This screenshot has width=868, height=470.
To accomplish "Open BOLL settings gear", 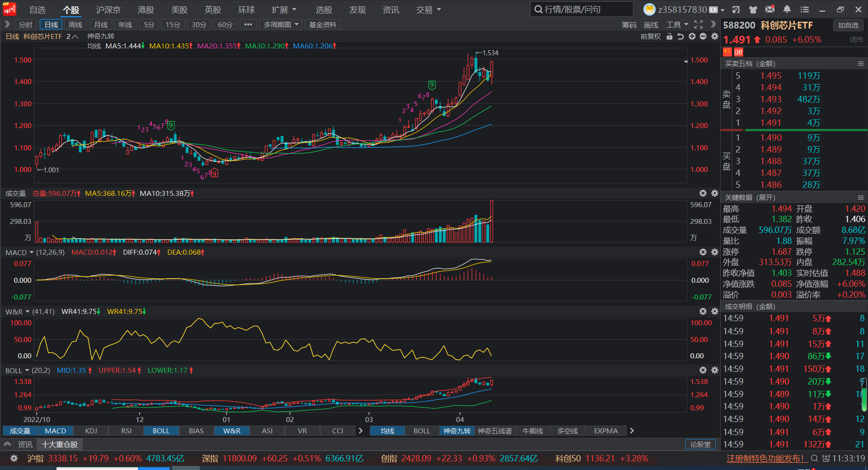I will point(715,370).
